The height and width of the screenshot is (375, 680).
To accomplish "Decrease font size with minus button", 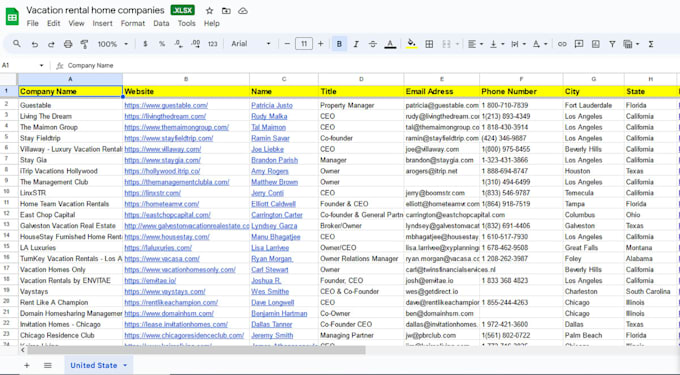I will pyautogui.click(x=287, y=44).
